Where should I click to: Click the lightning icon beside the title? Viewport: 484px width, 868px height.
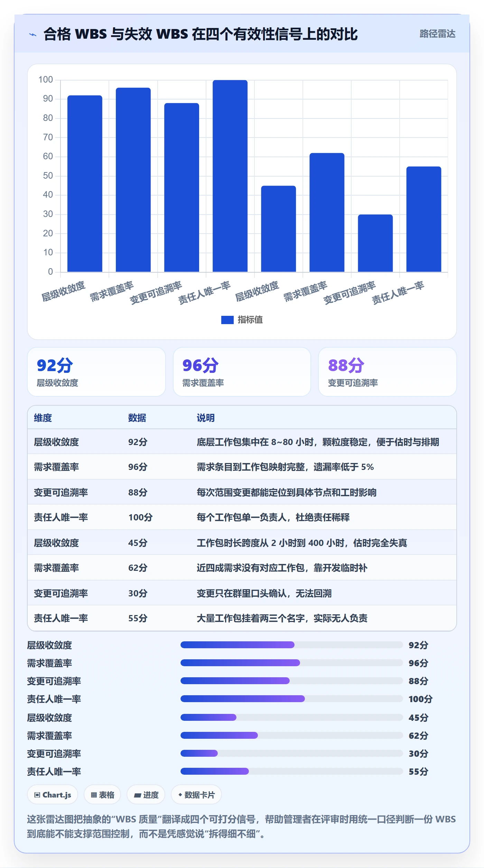click(33, 34)
